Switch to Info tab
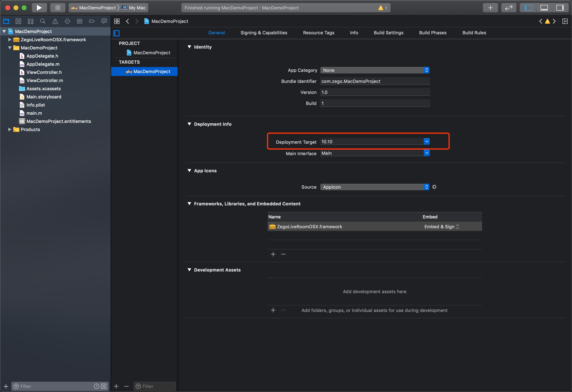The height and width of the screenshot is (392, 572). coord(354,33)
